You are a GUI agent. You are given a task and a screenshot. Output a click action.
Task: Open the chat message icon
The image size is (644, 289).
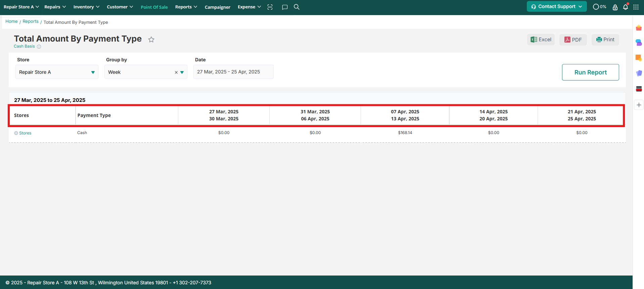coord(285,7)
